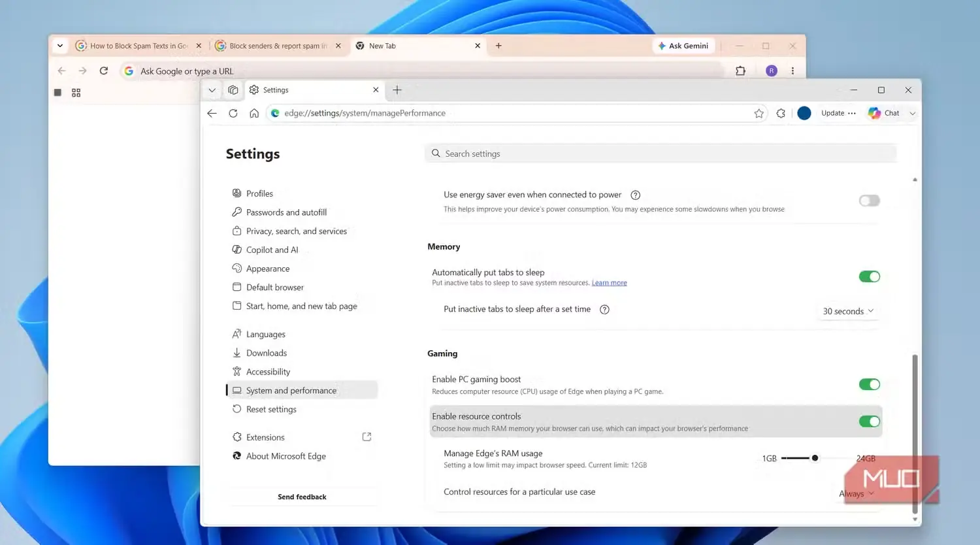Open the Copilot Chat button

[883, 113]
